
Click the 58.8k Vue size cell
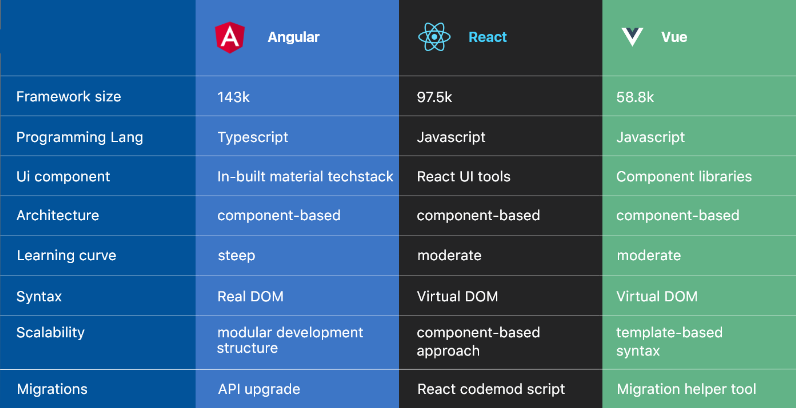coord(635,97)
